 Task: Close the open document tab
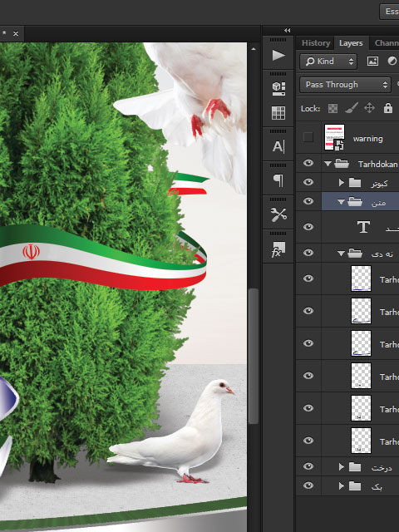(x=16, y=33)
